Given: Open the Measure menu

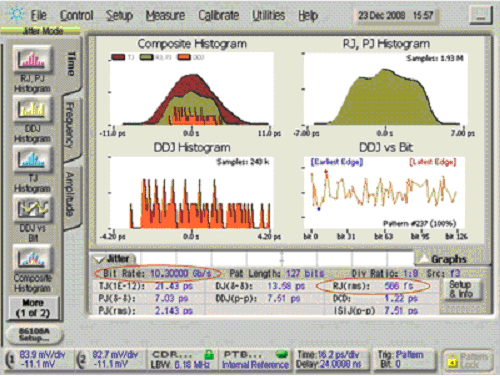Looking at the screenshot, I should click(x=165, y=15).
